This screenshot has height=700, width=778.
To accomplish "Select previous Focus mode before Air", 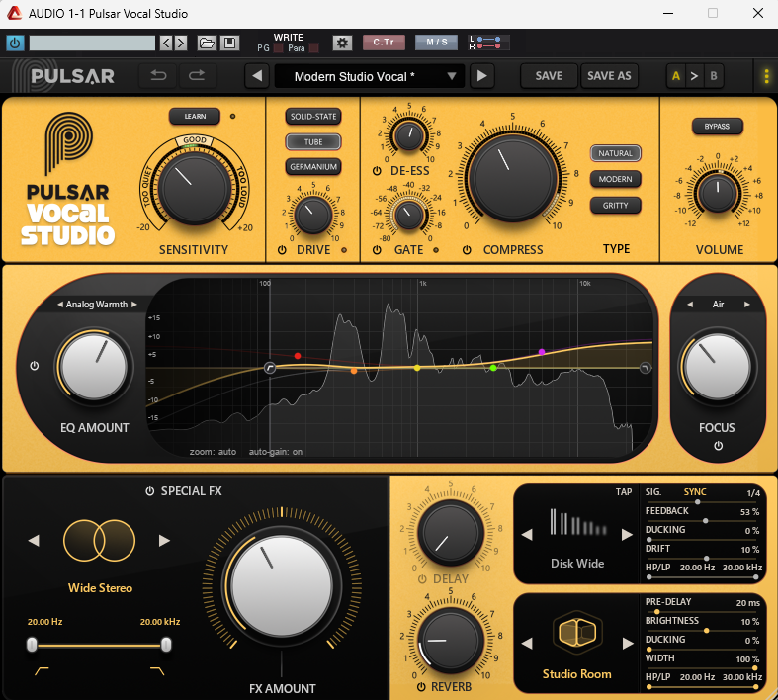I will click(690, 305).
